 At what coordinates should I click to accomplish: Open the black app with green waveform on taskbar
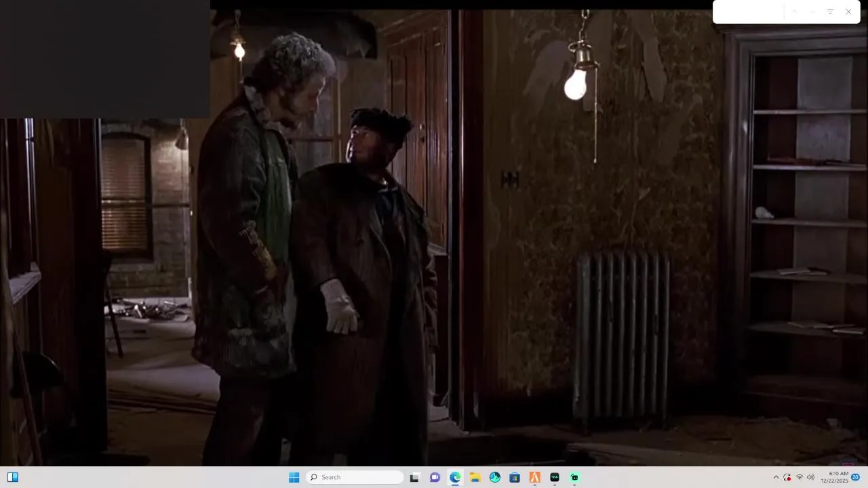coord(555,477)
